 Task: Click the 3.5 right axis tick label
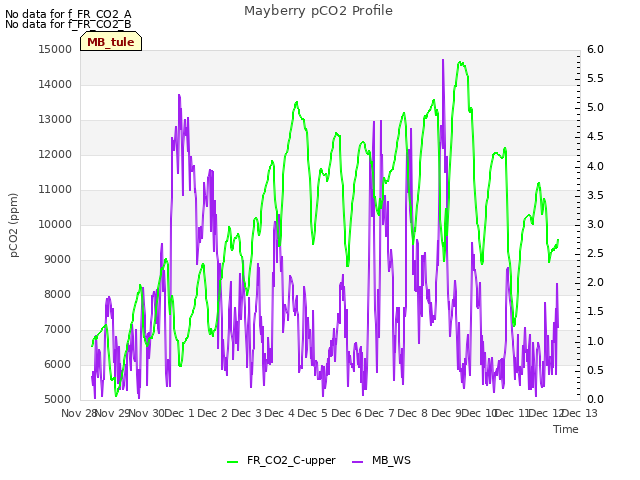click(x=595, y=195)
